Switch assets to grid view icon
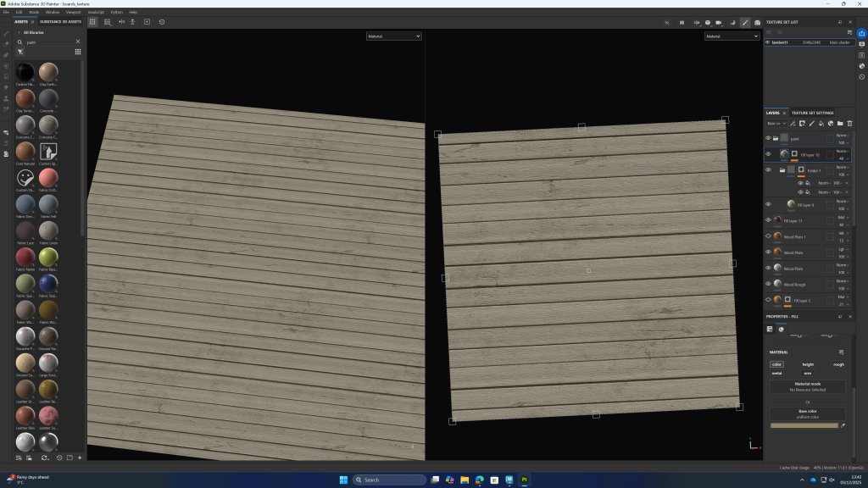The image size is (868, 488). 78,52
